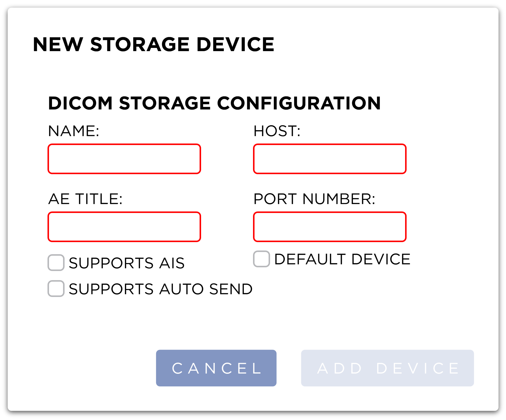506x420 pixels.
Task: Tick the Default Device checkbox
Action: pos(261,259)
